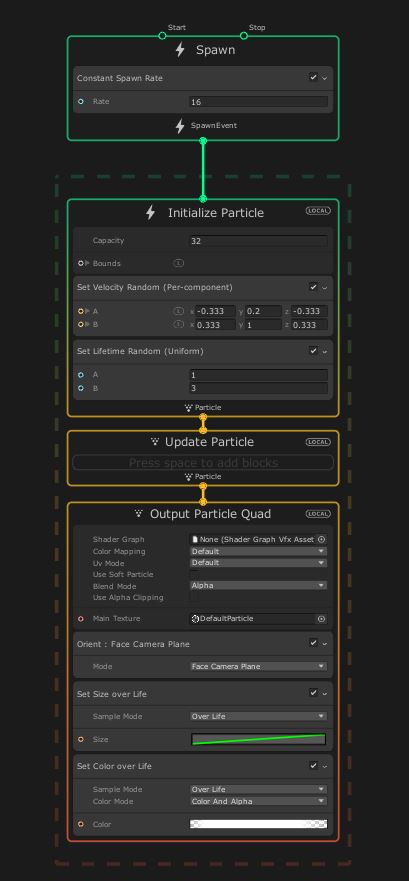Collapse the Set Size over Life block

(325, 694)
